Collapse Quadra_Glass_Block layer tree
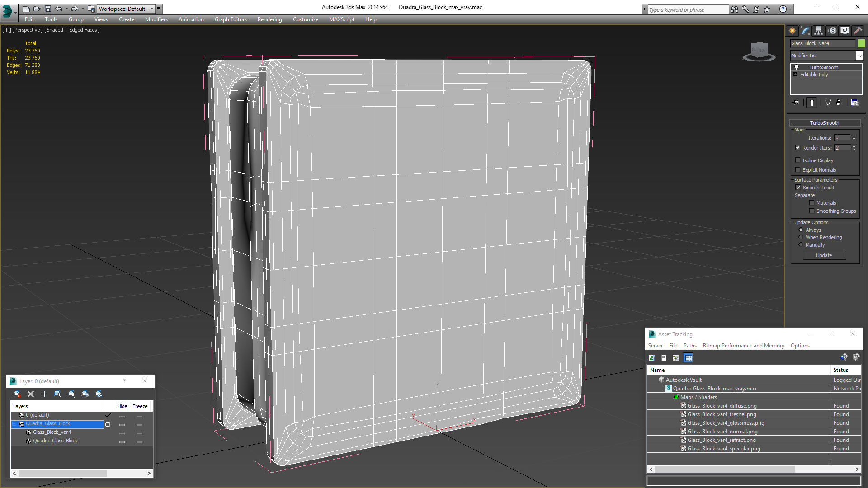 [x=14, y=424]
